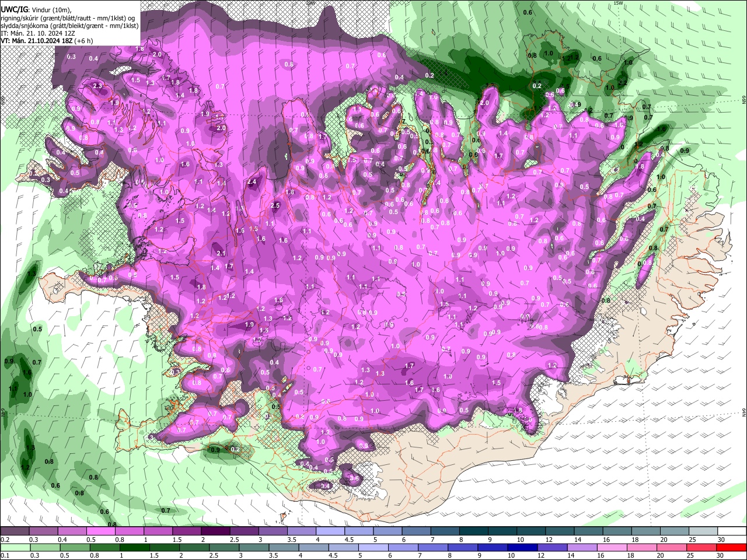The width and height of the screenshot is (747, 560).
Task: Click the crimson 25–30 rain legend swatch
Action: coord(701,547)
